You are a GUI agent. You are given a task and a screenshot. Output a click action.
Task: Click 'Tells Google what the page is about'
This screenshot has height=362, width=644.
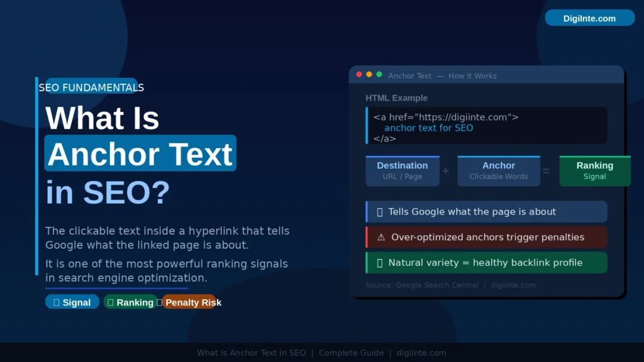[x=486, y=212]
